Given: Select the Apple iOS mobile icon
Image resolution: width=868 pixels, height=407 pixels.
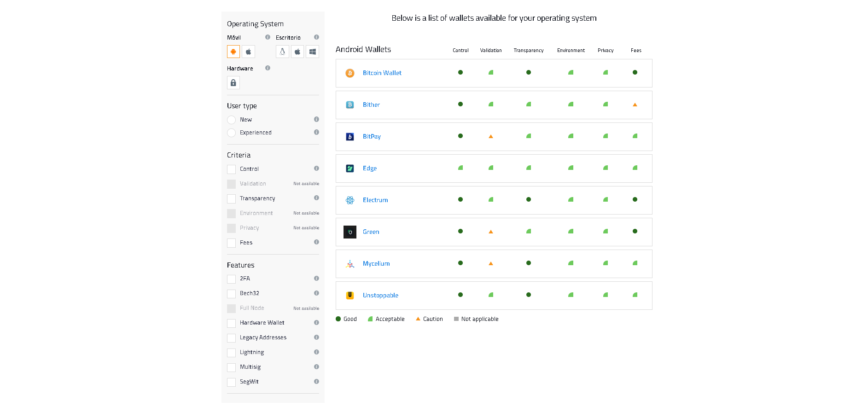Looking at the screenshot, I should [248, 52].
